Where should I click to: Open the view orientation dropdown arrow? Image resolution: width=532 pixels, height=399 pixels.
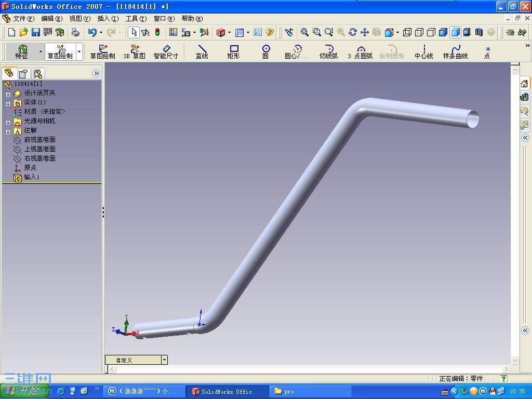[x=397, y=33]
